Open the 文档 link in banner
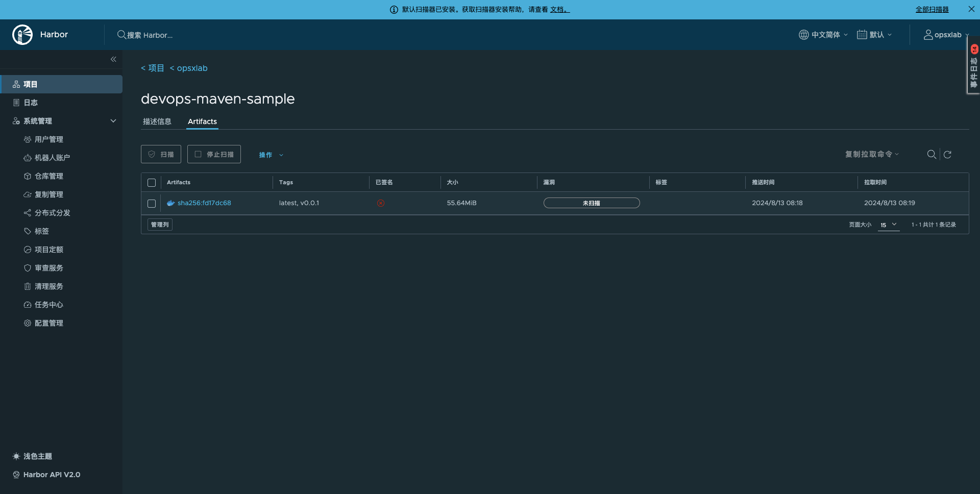 559,9
